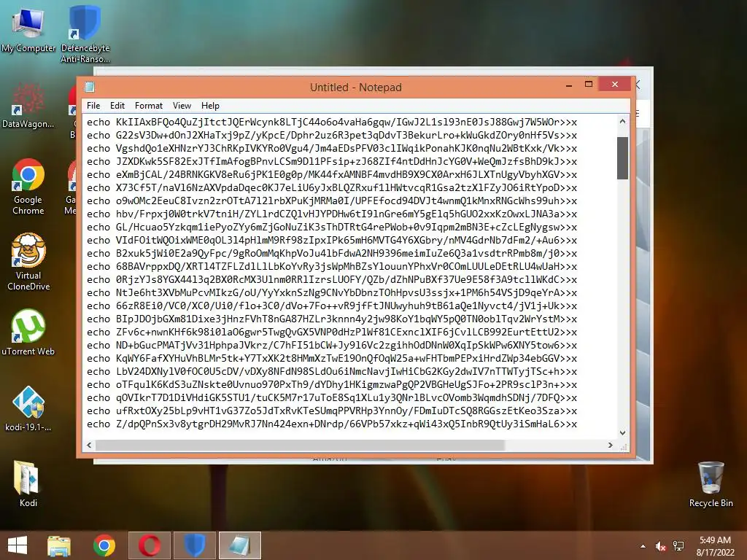Open the View menu in Notepad

point(182,106)
